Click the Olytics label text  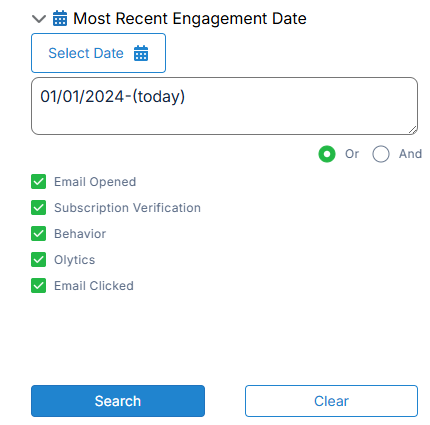pyautogui.click(x=75, y=260)
